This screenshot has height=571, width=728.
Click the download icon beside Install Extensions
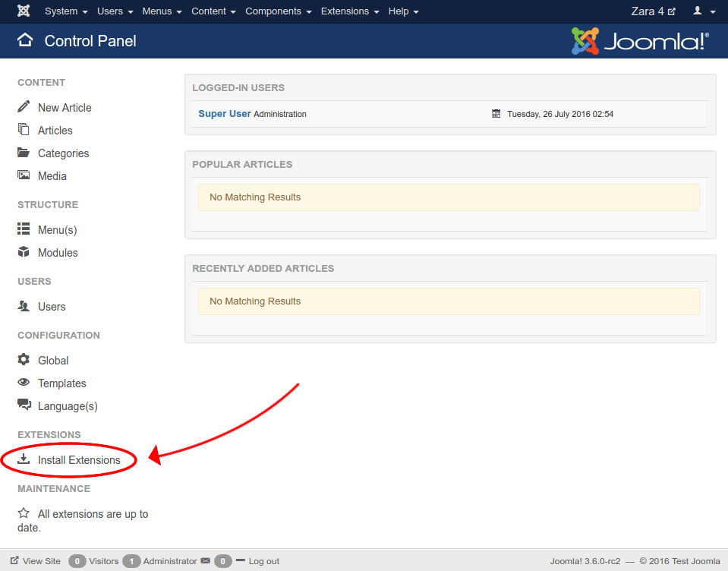tap(24, 459)
